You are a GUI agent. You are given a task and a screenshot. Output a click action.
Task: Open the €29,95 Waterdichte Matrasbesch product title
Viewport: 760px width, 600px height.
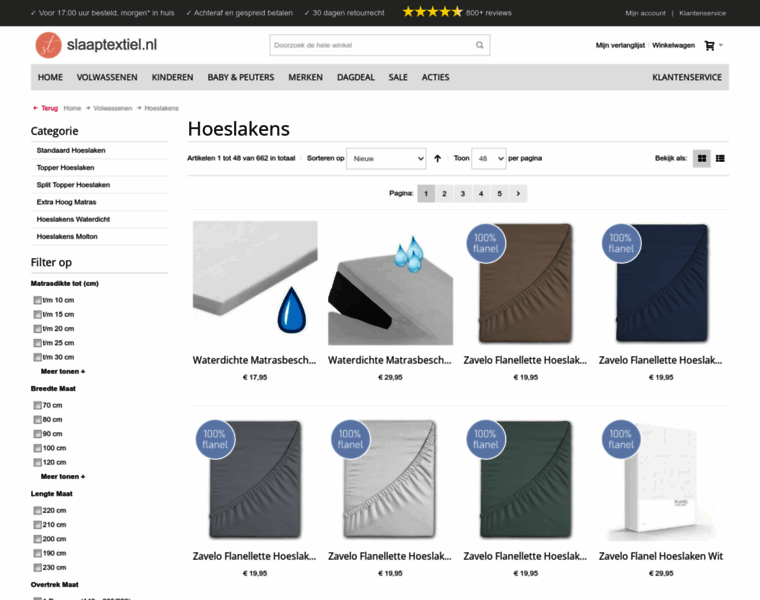pyautogui.click(x=390, y=360)
